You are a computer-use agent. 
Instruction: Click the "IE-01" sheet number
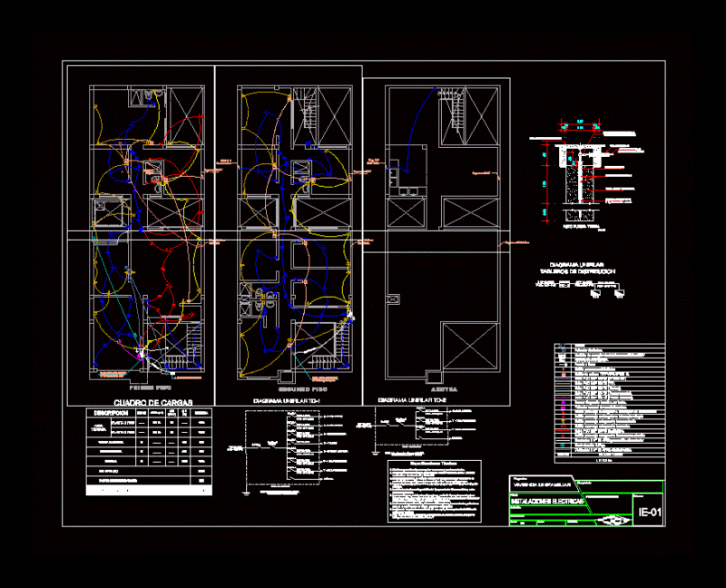(x=649, y=512)
